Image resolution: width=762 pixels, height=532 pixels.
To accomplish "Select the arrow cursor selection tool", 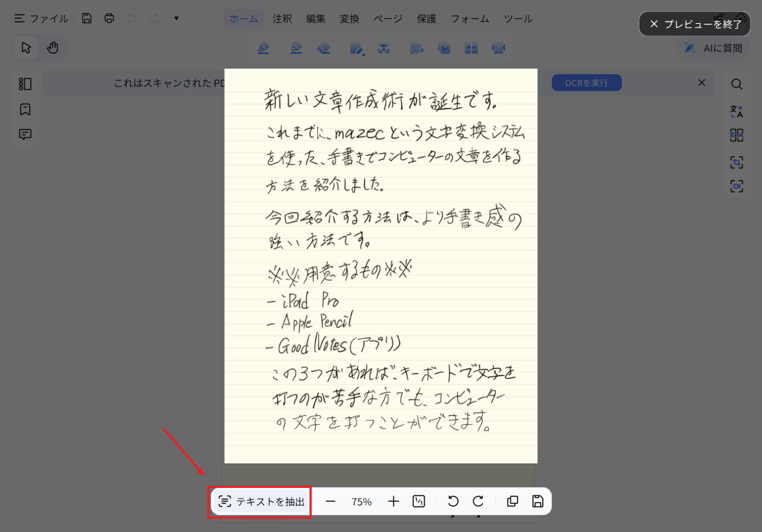I will click(x=26, y=48).
